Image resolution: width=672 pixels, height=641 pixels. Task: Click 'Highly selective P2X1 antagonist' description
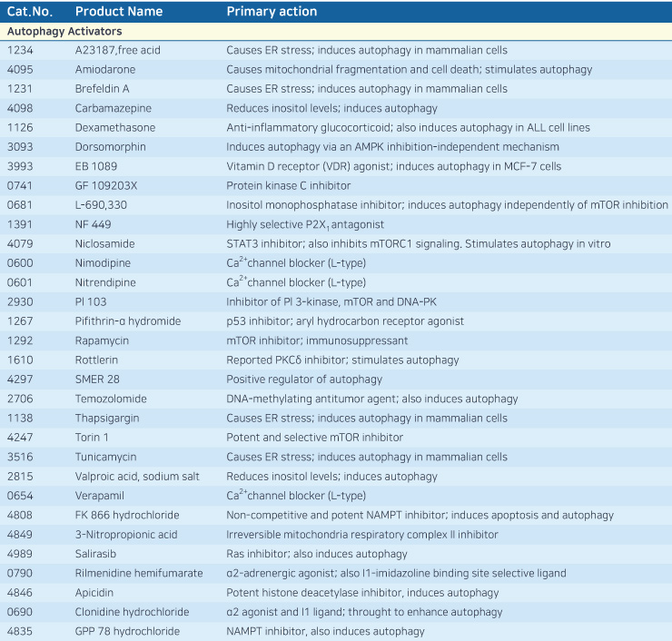point(305,224)
